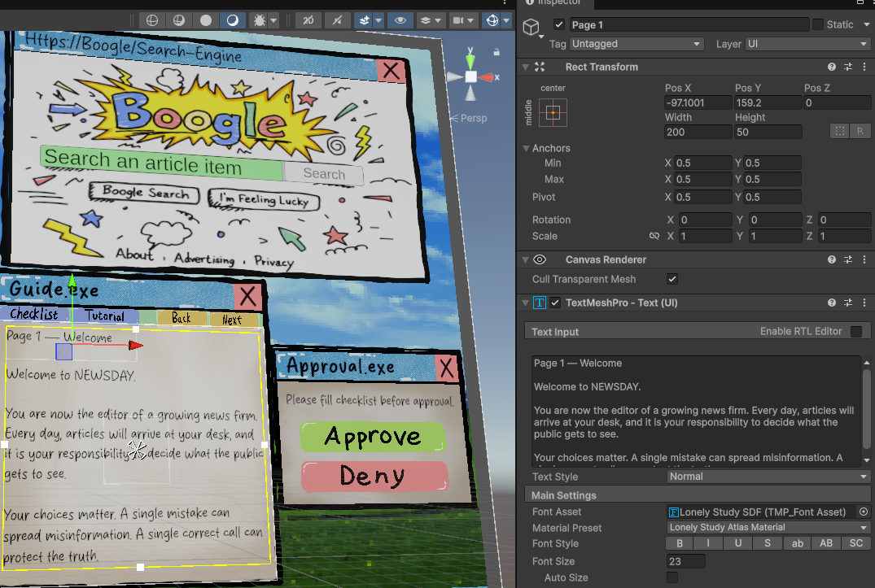The image size is (875, 588).
Task: Open Rect Transform preset settings
Action: [x=848, y=67]
